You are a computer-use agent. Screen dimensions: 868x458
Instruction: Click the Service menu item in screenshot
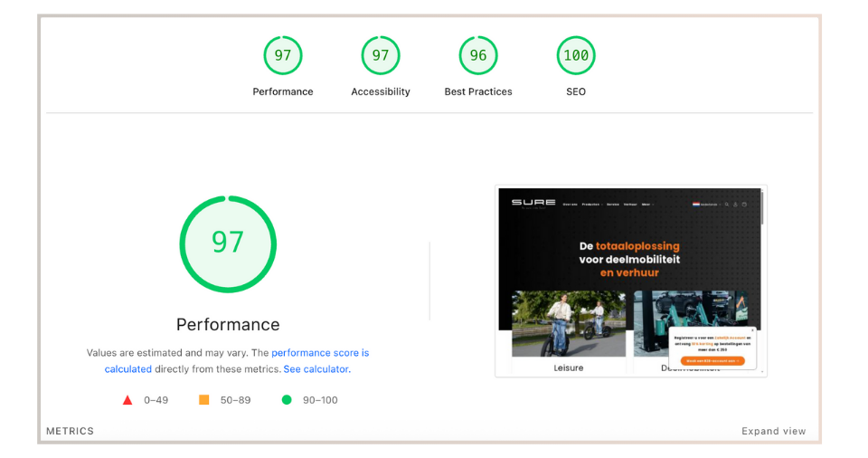[613, 204]
